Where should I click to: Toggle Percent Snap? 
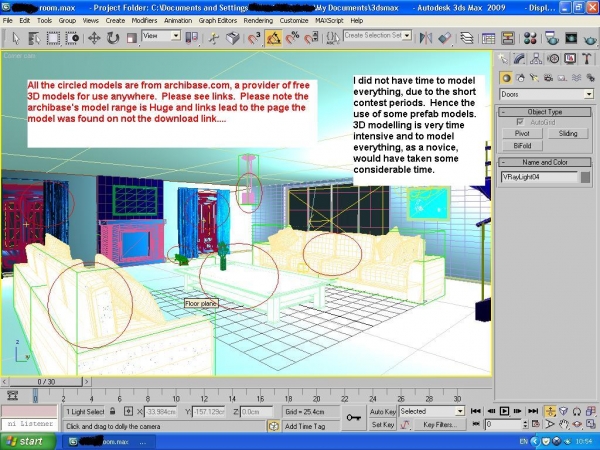coord(293,38)
